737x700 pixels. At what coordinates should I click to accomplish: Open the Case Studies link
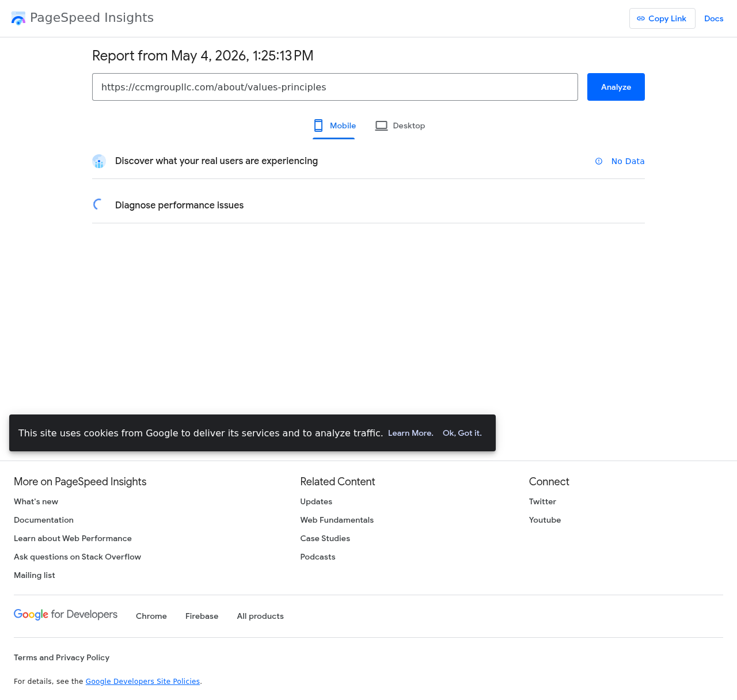click(325, 538)
